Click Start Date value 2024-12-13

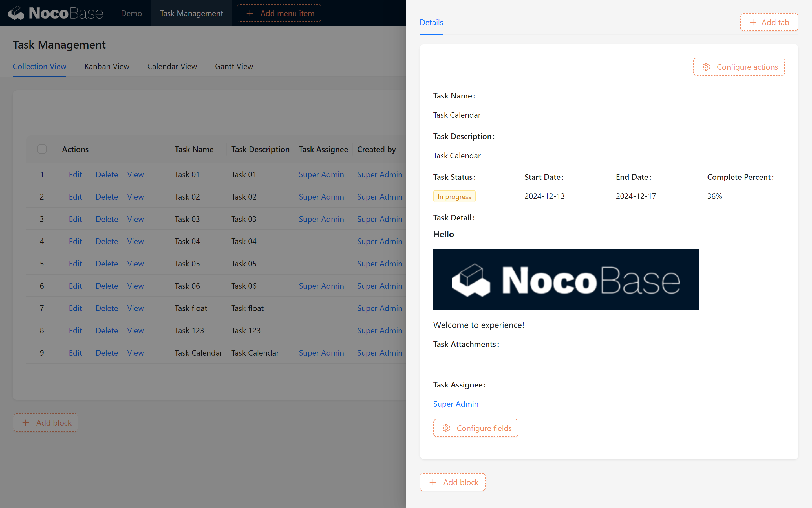pos(544,196)
